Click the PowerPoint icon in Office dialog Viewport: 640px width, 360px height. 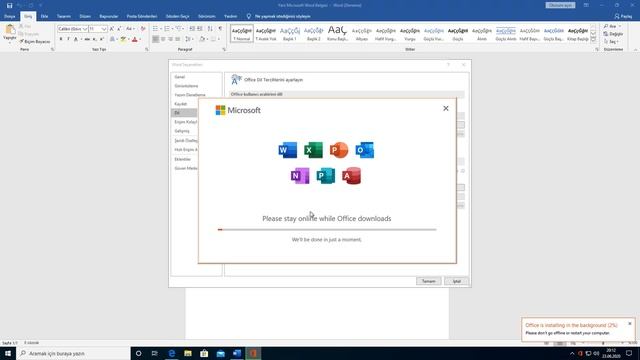339,150
